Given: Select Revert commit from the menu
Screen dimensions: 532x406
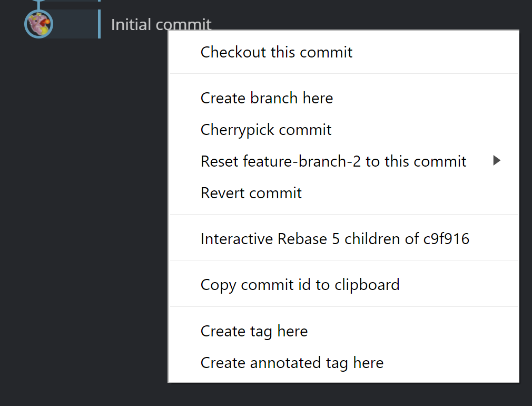Looking at the screenshot, I should coord(251,193).
